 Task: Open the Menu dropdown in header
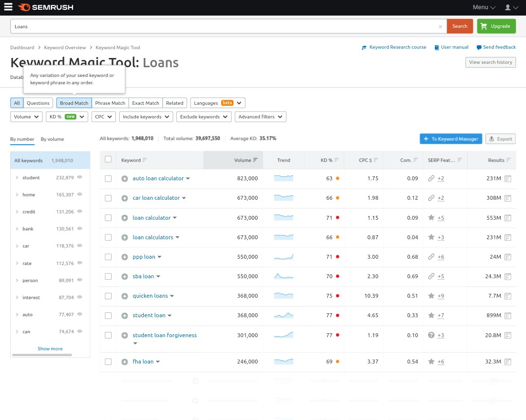pos(484,7)
